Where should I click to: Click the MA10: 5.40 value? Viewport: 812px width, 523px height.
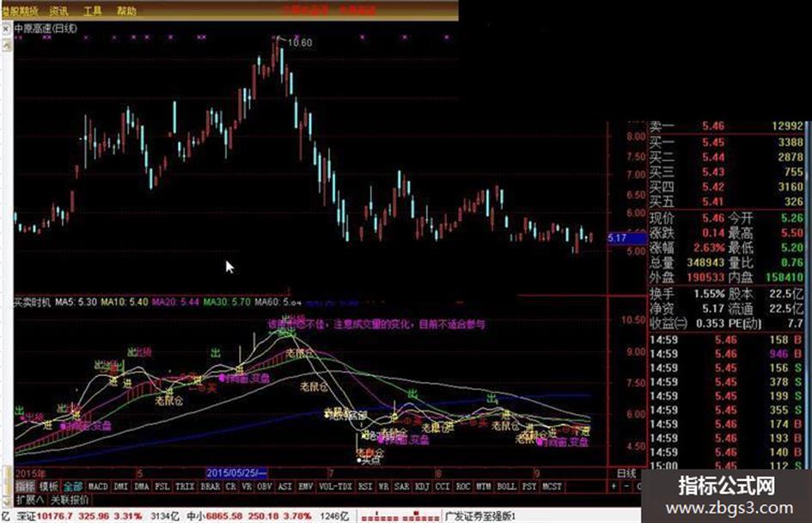tap(125, 302)
